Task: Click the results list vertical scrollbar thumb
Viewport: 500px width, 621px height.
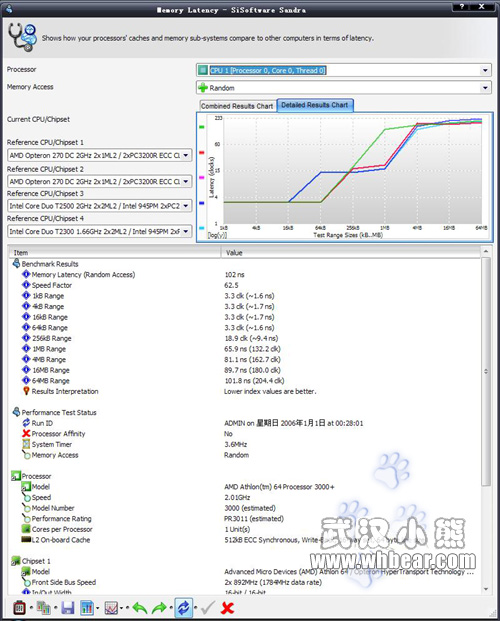Action: (486, 371)
